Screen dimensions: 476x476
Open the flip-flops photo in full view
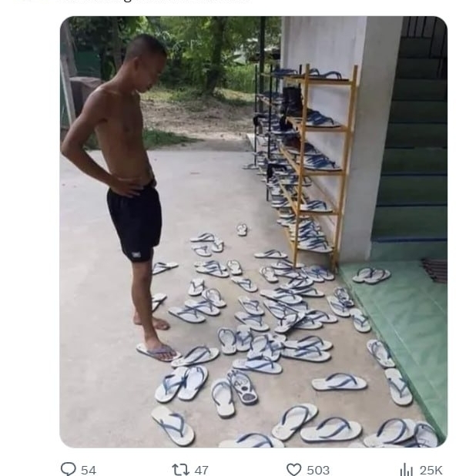[253, 232]
